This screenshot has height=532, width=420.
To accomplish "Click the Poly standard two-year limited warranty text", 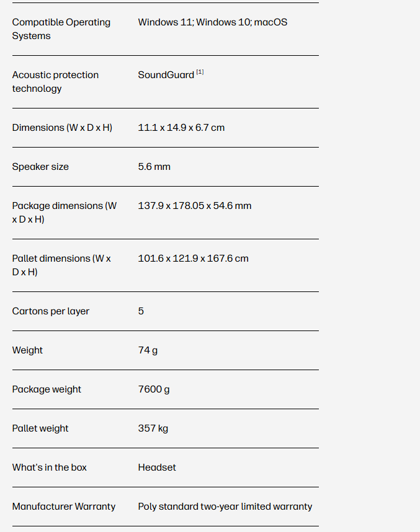I will [225, 507].
